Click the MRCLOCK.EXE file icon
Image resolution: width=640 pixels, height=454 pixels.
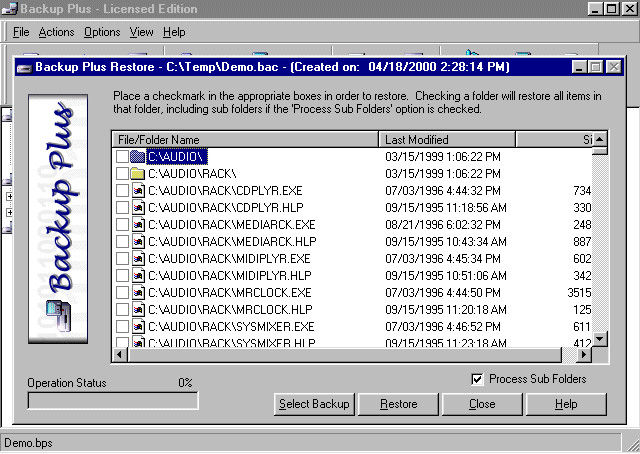point(138,293)
